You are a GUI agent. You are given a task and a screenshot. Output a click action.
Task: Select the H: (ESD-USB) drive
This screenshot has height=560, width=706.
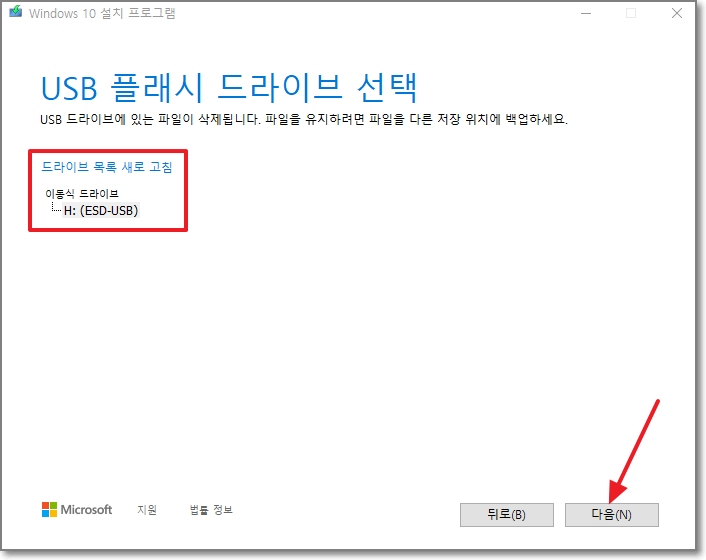pyautogui.click(x=101, y=210)
